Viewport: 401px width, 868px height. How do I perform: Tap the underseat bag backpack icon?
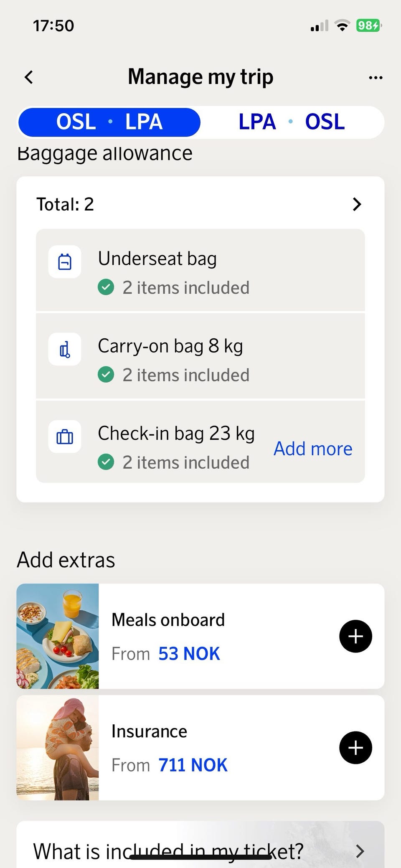click(x=65, y=262)
